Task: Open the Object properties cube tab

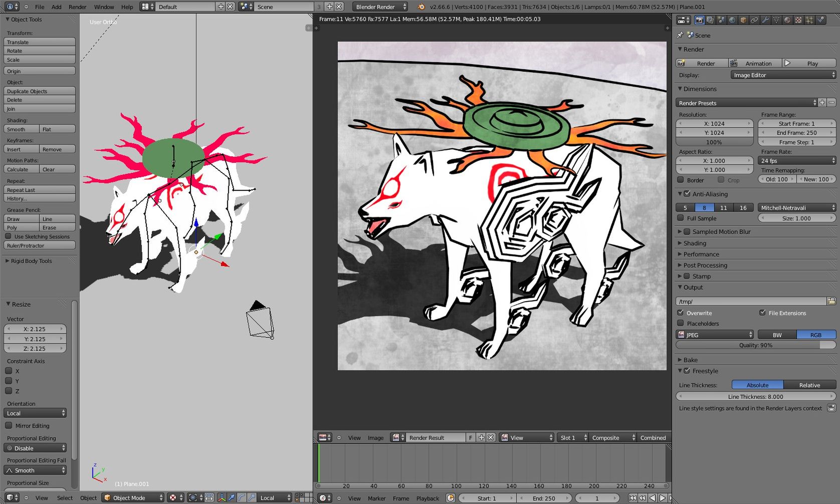Action: pyautogui.click(x=743, y=20)
